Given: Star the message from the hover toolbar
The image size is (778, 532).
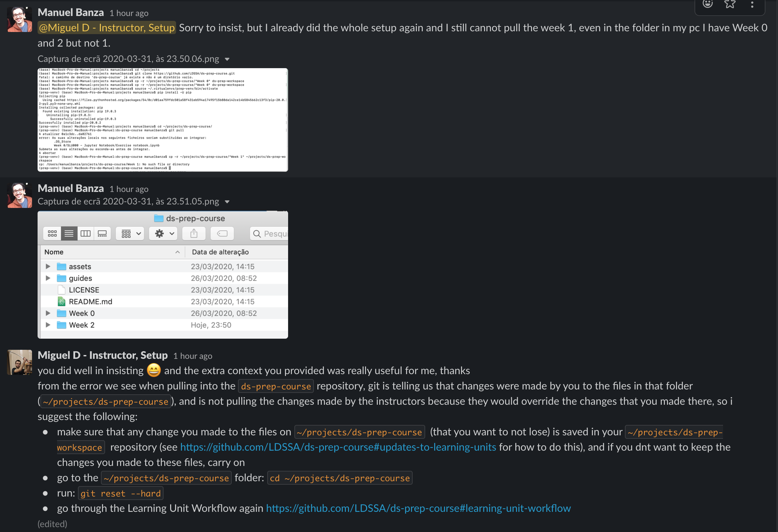Looking at the screenshot, I should pyautogui.click(x=730, y=4).
